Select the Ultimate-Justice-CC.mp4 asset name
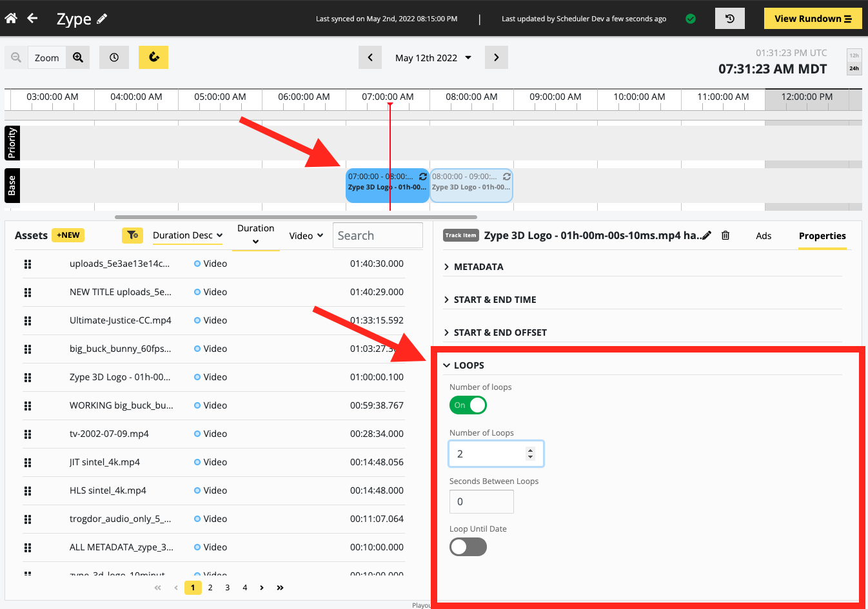This screenshot has width=868, height=609. [121, 320]
